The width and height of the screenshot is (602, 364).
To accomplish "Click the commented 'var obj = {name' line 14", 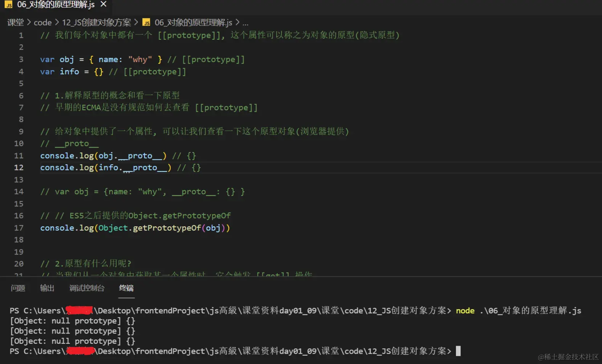I will point(143,192).
